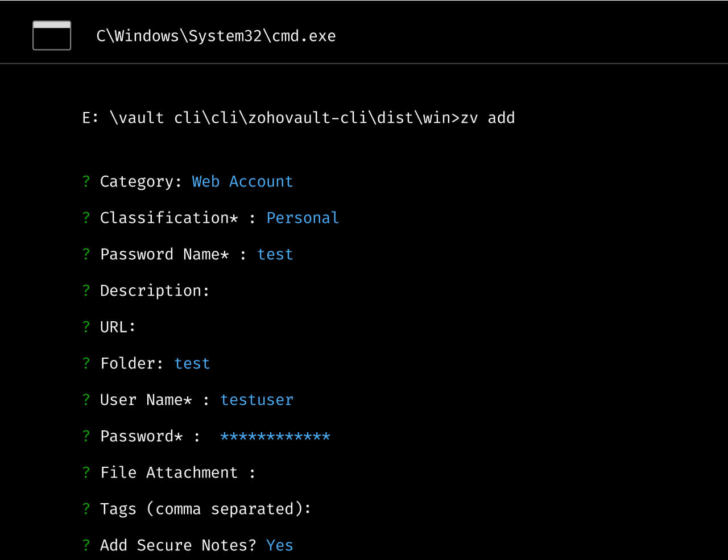Click the cmd.exe window icon
Screen dimensions: 728x560
51,35
